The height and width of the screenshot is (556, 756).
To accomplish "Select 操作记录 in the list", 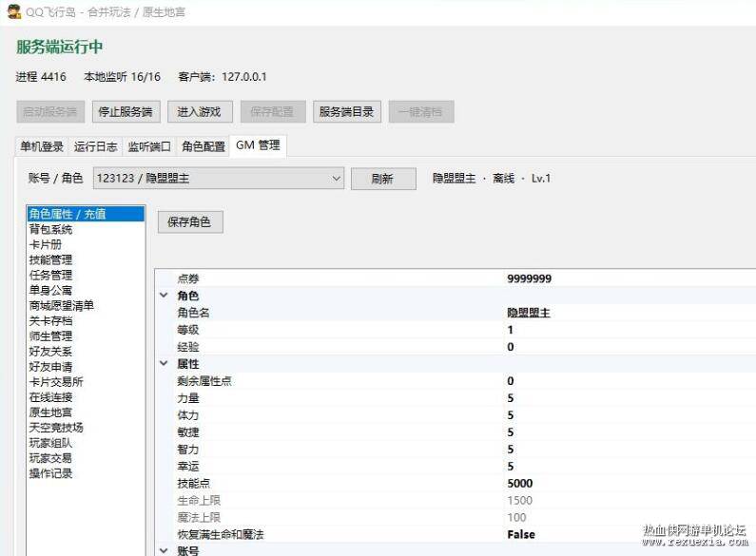I will tap(86, 473).
